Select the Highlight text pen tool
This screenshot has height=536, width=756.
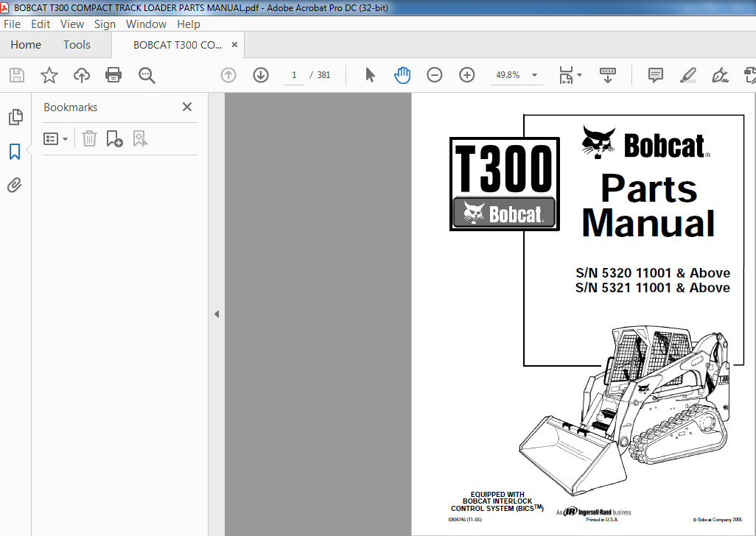tap(688, 75)
